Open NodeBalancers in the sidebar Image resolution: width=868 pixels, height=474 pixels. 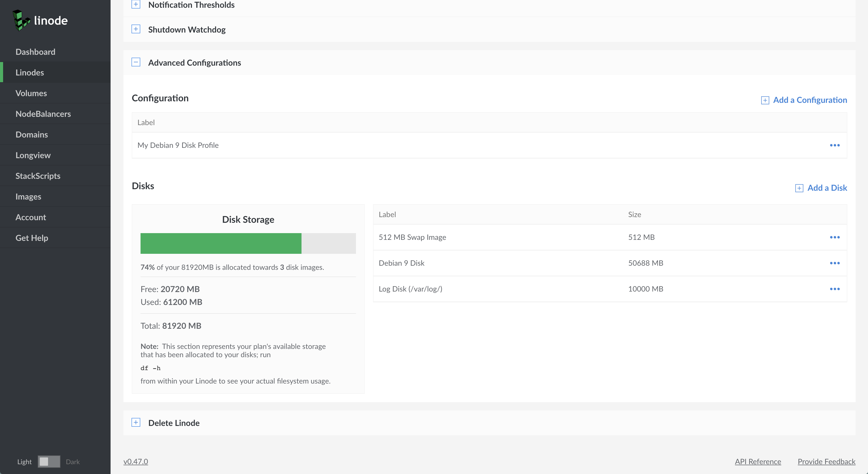(43, 114)
